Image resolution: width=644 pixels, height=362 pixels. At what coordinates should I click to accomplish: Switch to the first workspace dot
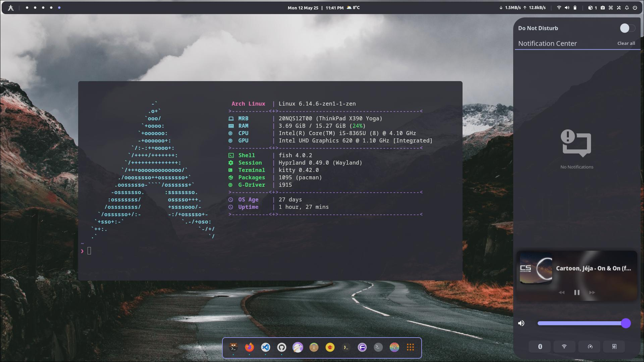[27, 8]
